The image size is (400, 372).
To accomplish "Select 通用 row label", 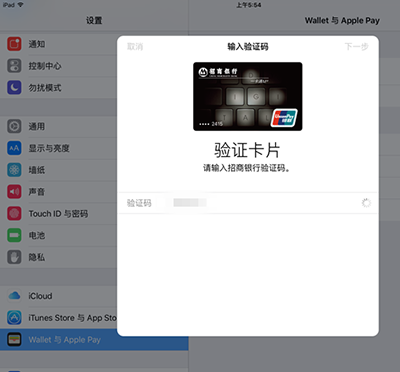I will coord(37,126).
